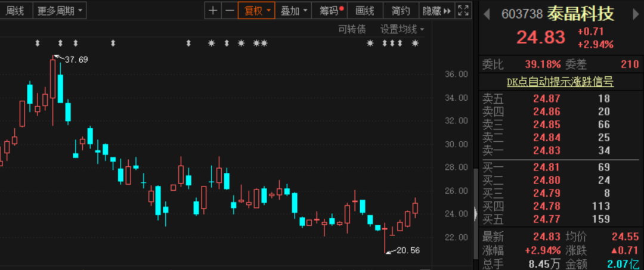Click the minus zoom-out chart icon
Image resolution: width=644 pixels, height=270 pixels.
point(229,10)
